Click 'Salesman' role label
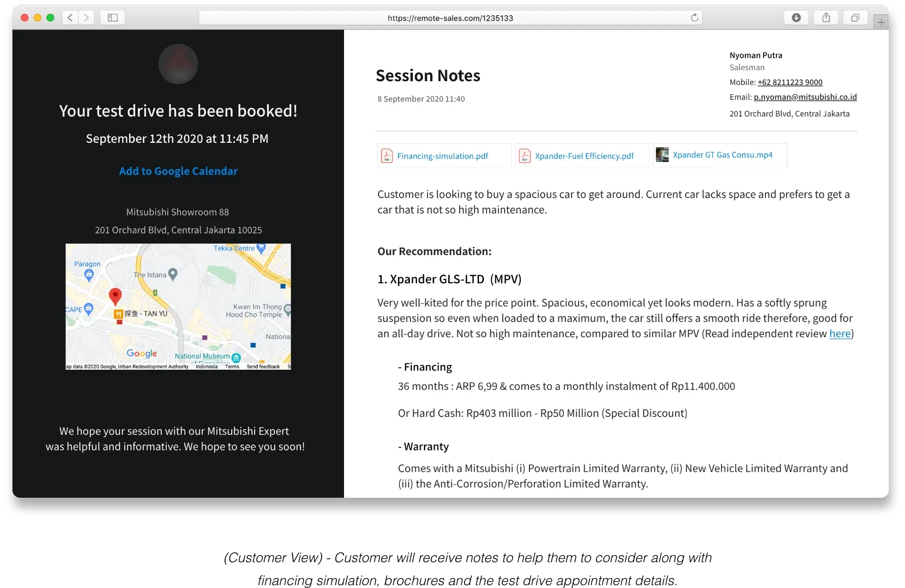The image size is (905, 588). coord(747,68)
